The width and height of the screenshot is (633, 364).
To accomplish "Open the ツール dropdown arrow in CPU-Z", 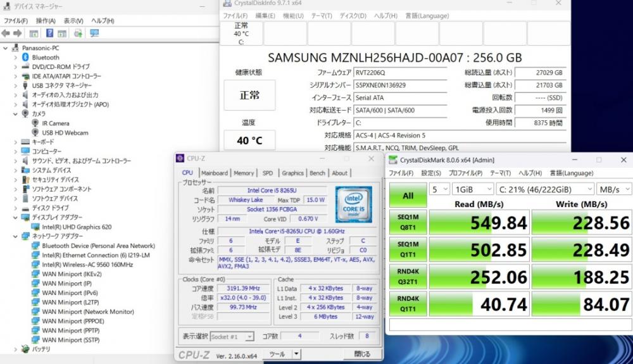I will (296, 354).
